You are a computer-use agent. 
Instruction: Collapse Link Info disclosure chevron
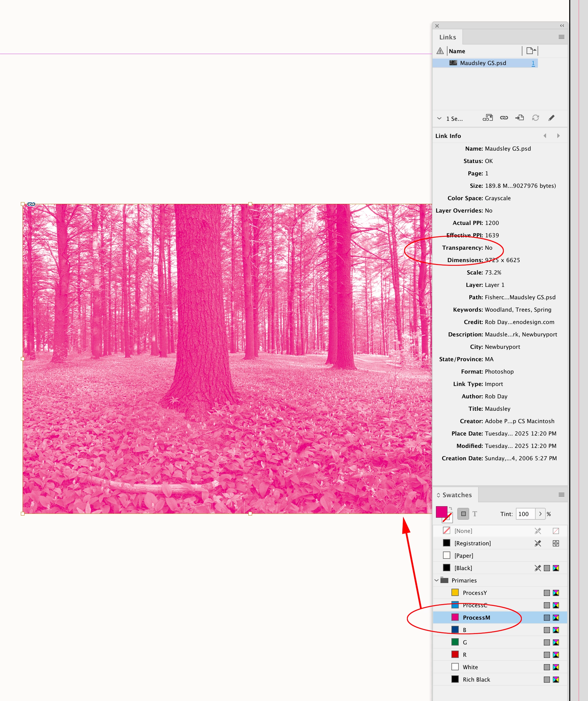[439, 119]
